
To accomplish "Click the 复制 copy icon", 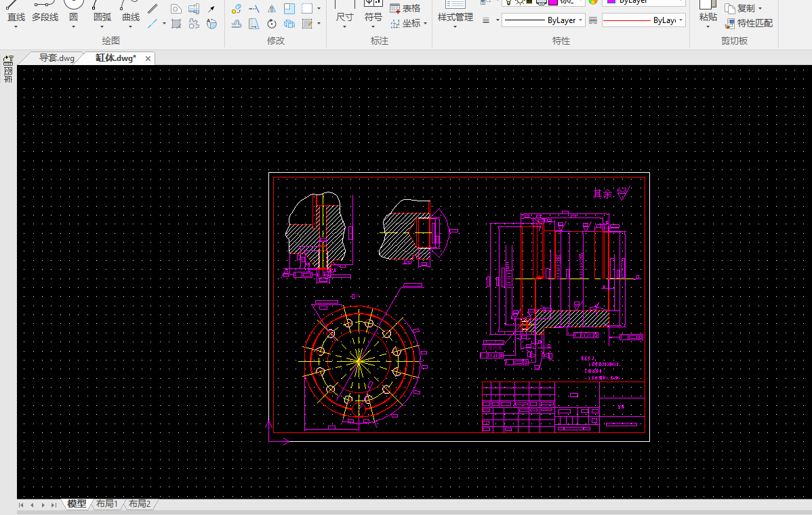I will tap(730, 8).
